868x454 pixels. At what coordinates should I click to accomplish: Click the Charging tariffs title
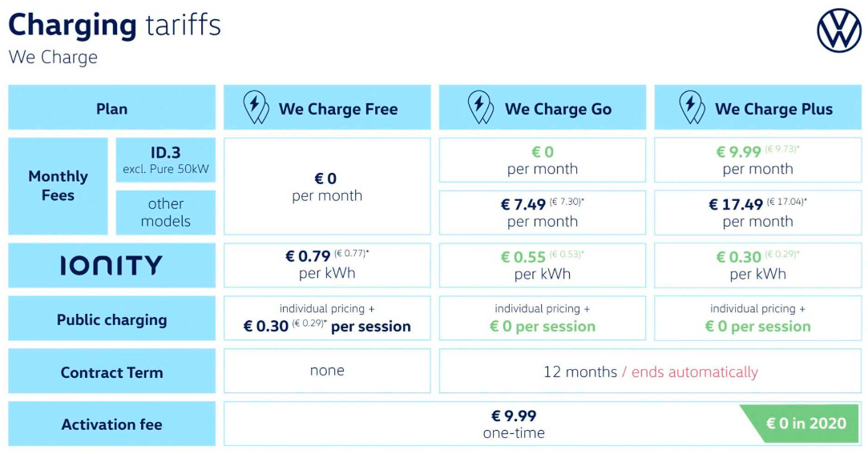click(x=115, y=26)
